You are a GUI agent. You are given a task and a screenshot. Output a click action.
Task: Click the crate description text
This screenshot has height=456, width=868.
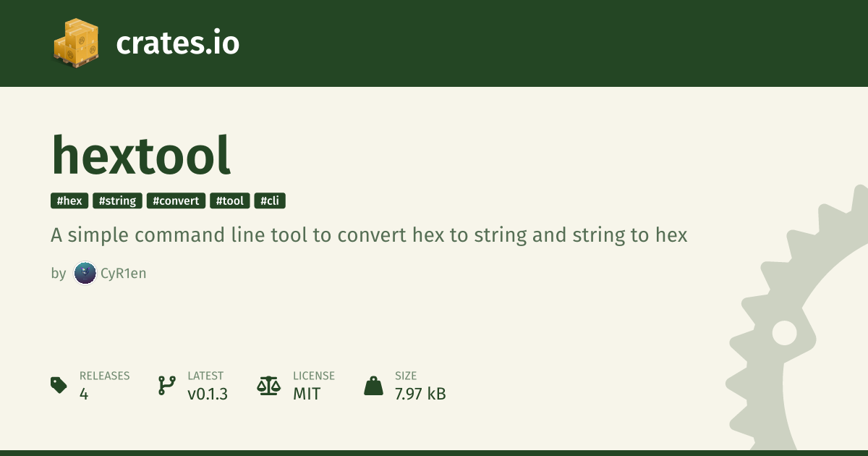click(369, 235)
